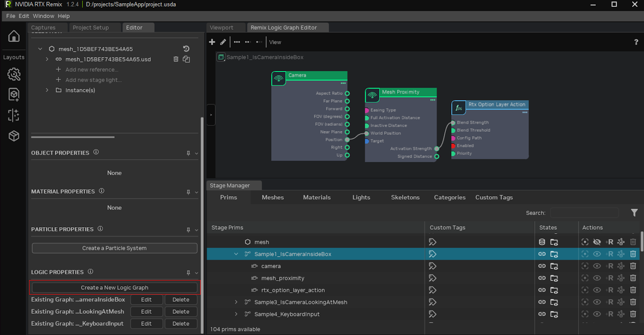
Task: Select the Meshes tab in Stage Manager
Action: tap(272, 197)
